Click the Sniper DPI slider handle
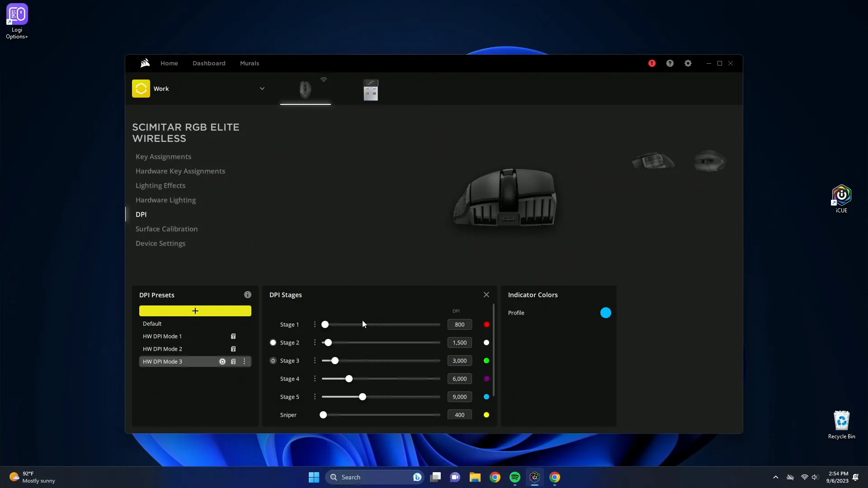This screenshot has width=868, height=488. pyautogui.click(x=323, y=415)
